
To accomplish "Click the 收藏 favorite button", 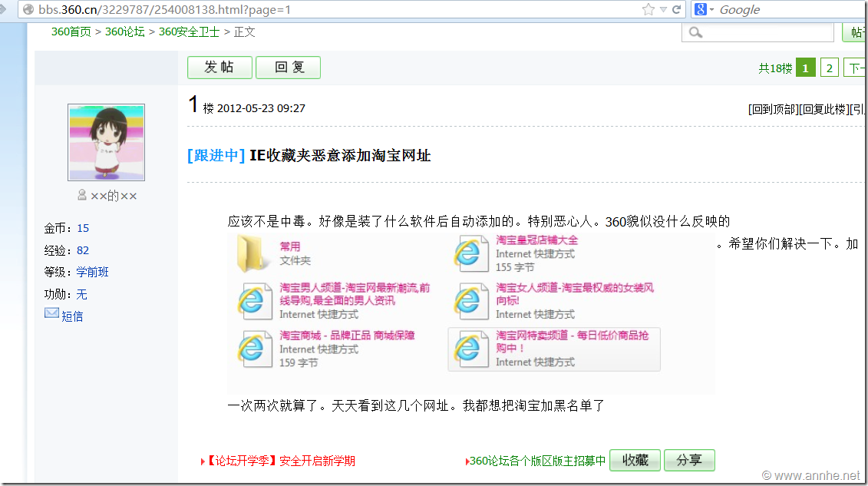I will tap(635, 460).
